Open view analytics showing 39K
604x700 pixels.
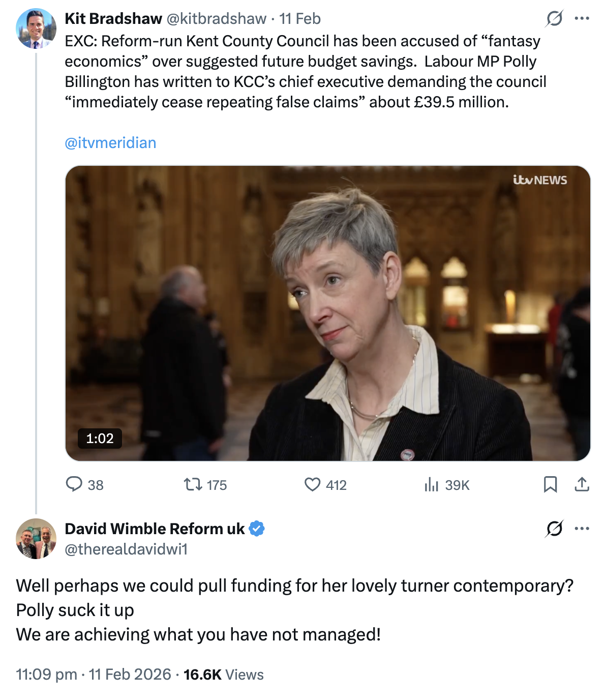pyautogui.click(x=431, y=485)
